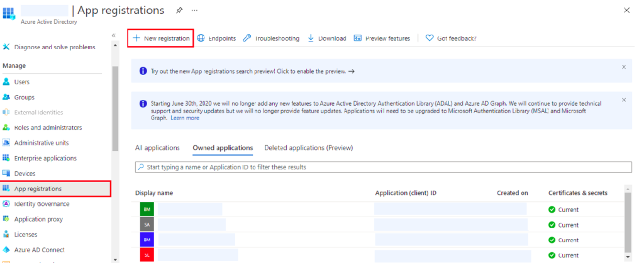Select Users in the Manage menu
Viewport: 644px width, 263px height.
click(22, 82)
